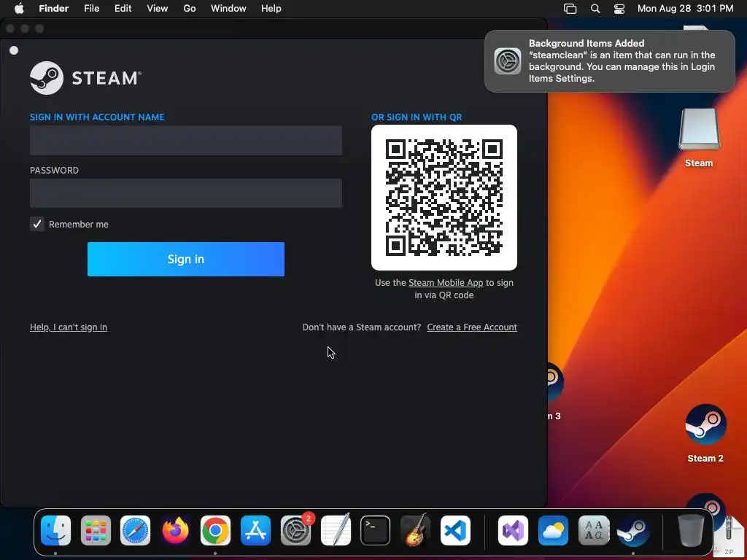Open Control Center in the menu bar
The height and width of the screenshot is (560, 747).
(619, 9)
